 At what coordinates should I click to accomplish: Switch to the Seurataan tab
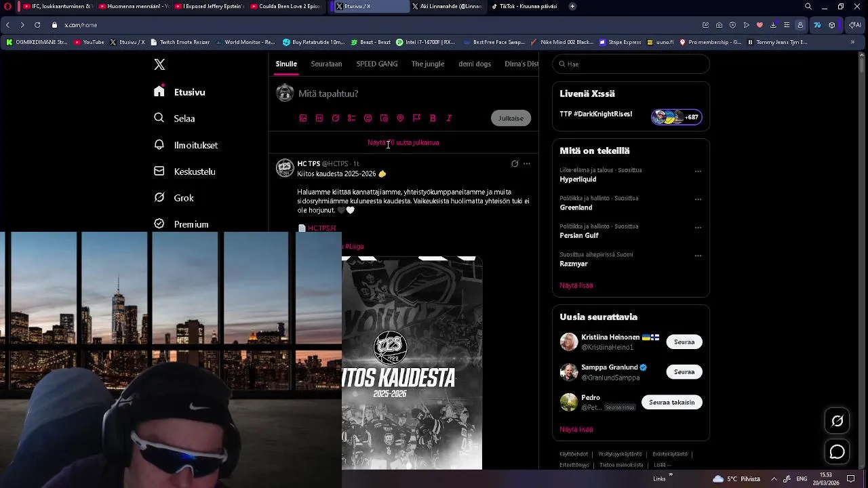[x=326, y=64]
